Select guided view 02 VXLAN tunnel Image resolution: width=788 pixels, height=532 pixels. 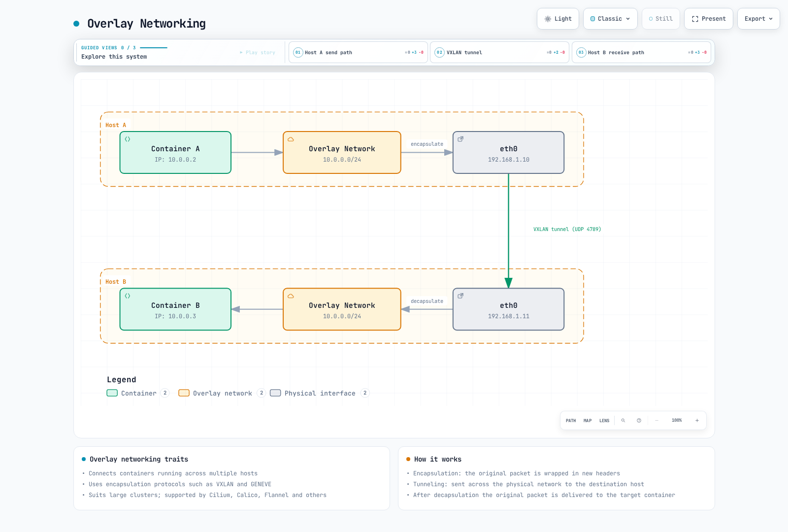coord(499,52)
